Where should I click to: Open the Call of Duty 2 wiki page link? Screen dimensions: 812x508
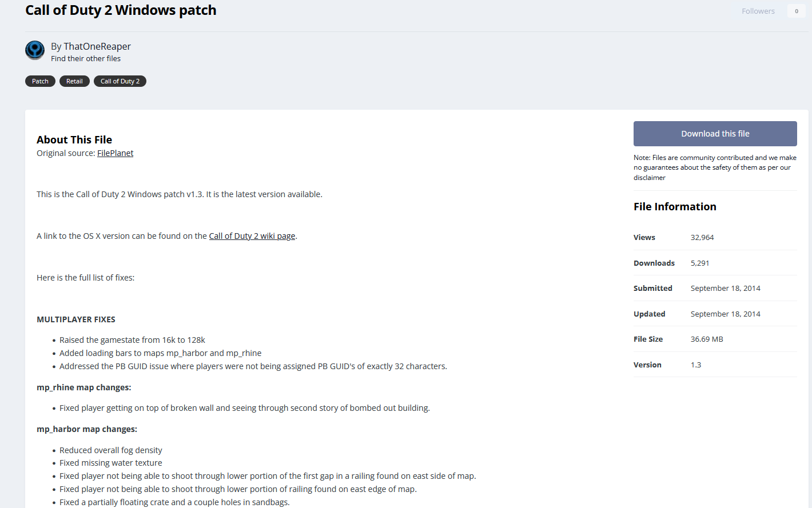(252, 236)
